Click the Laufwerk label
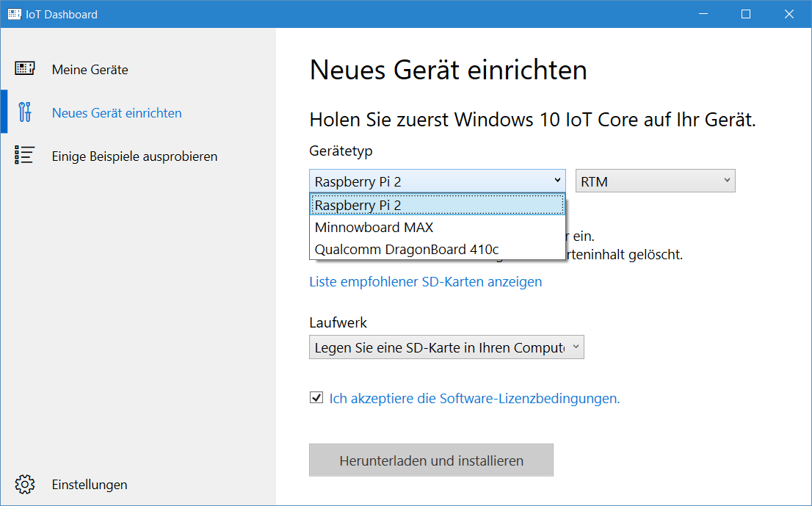 (x=338, y=322)
